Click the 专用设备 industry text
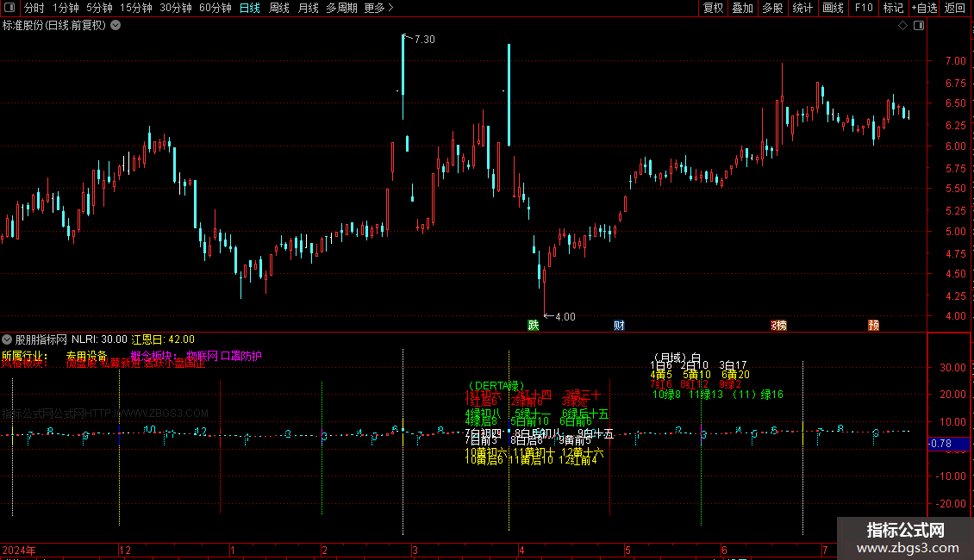This screenshot has height=560, width=974. 86,356
